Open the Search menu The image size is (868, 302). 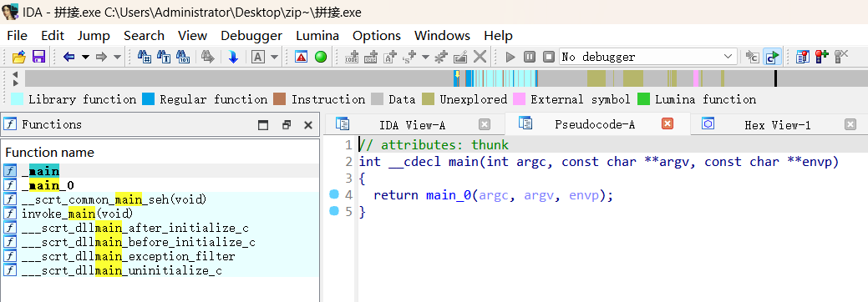tap(144, 36)
